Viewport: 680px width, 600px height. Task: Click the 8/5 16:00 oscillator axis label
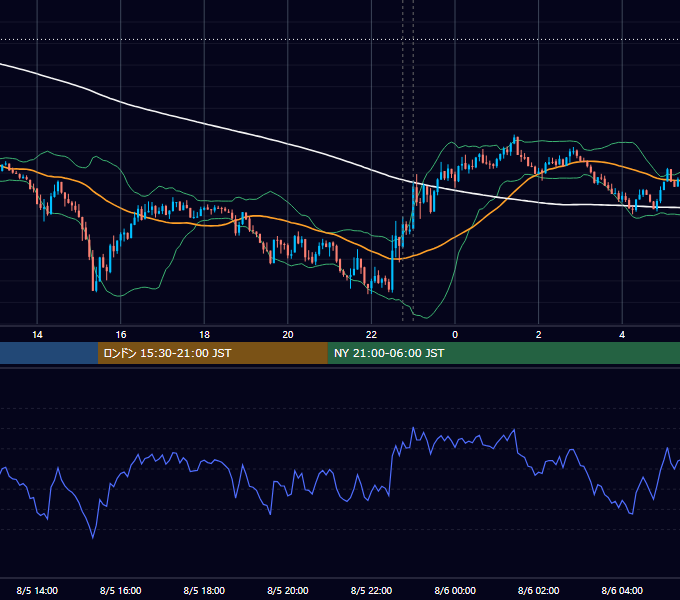121,590
